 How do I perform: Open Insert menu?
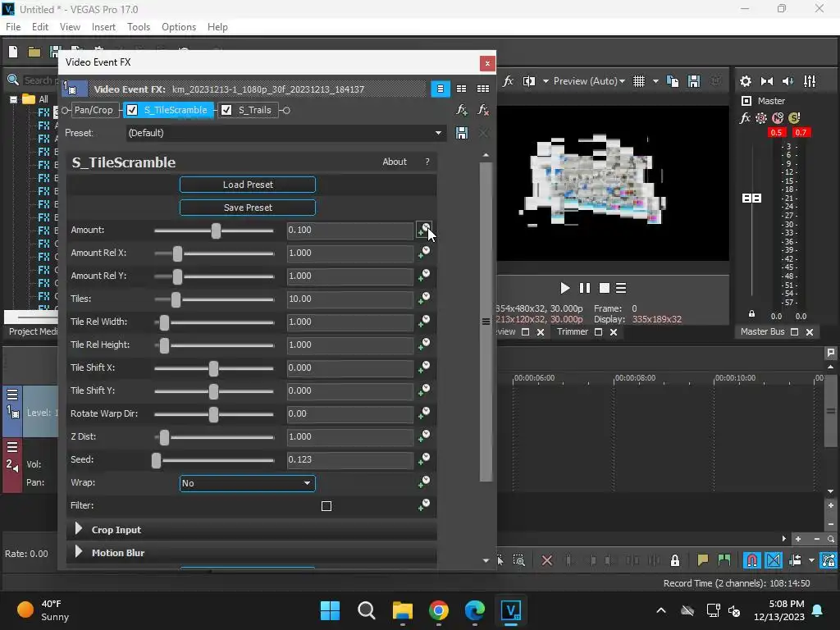click(103, 27)
